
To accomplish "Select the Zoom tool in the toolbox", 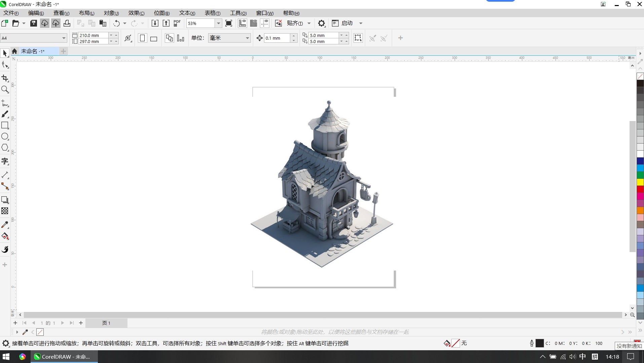I will coord(5,89).
